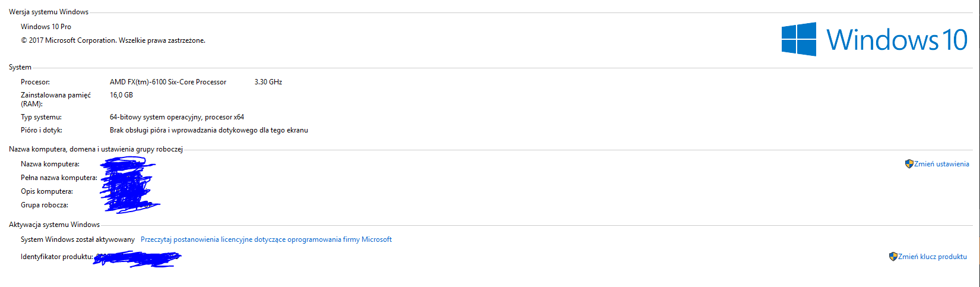Select the Windows 10 Pro edition text
This screenshot has height=287, width=980.
46,27
